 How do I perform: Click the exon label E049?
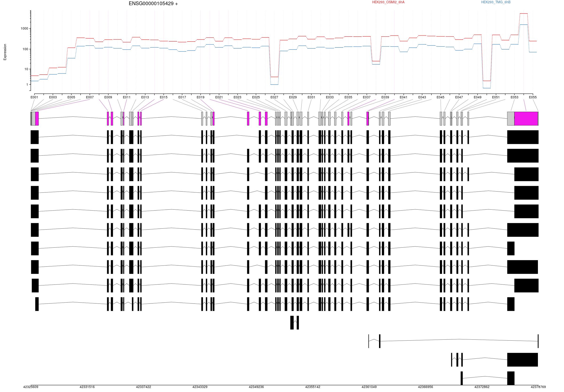[478, 97]
